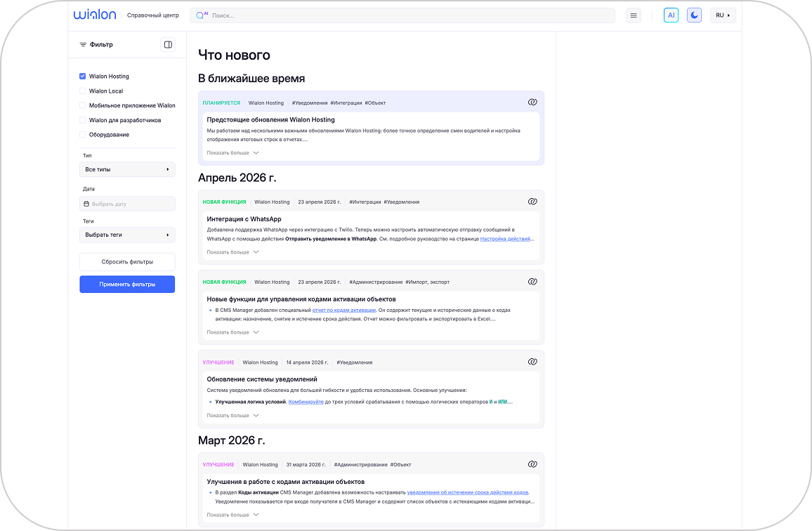Click the 31 марта 2026 г. date
The width and height of the screenshot is (812, 531).
306,465
